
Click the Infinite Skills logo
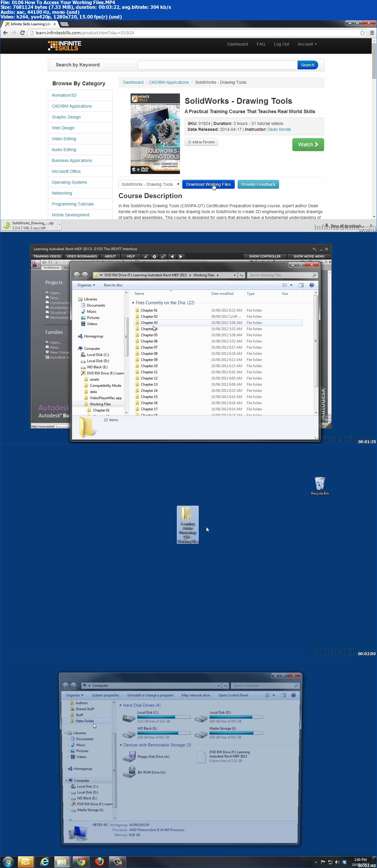(64, 46)
